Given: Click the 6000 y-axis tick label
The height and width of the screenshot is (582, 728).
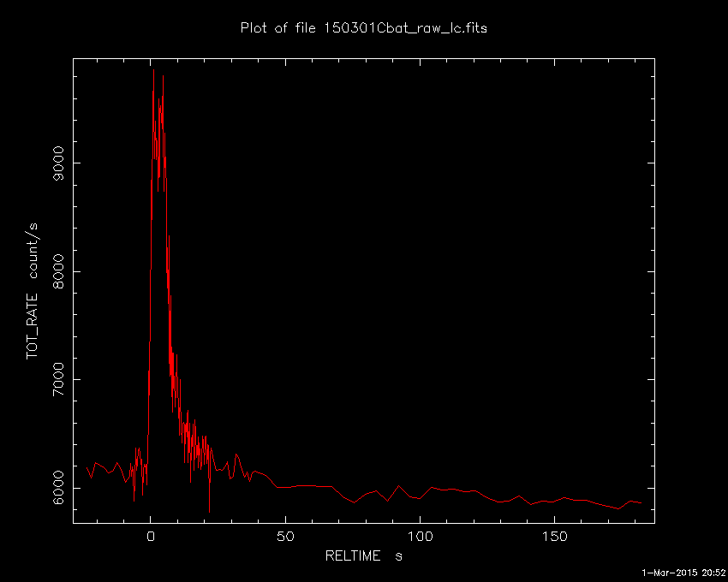Looking at the screenshot, I should point(58,488).
